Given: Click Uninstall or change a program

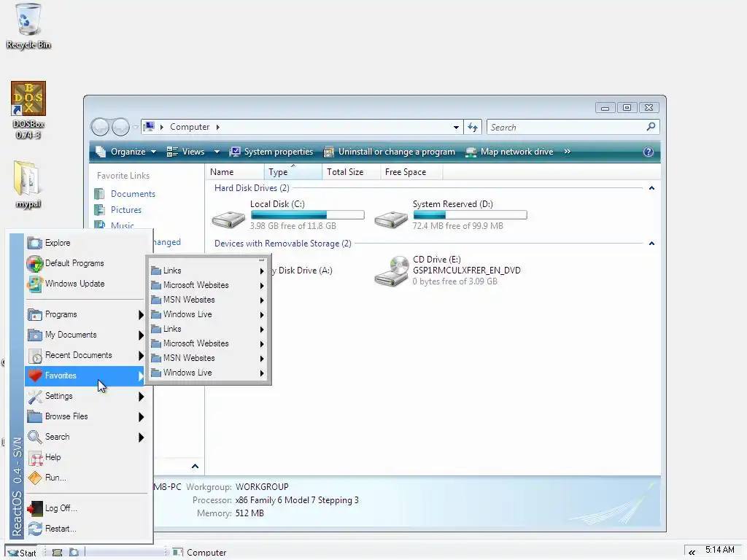Looking at the screenshot, I should pos(390,152).
